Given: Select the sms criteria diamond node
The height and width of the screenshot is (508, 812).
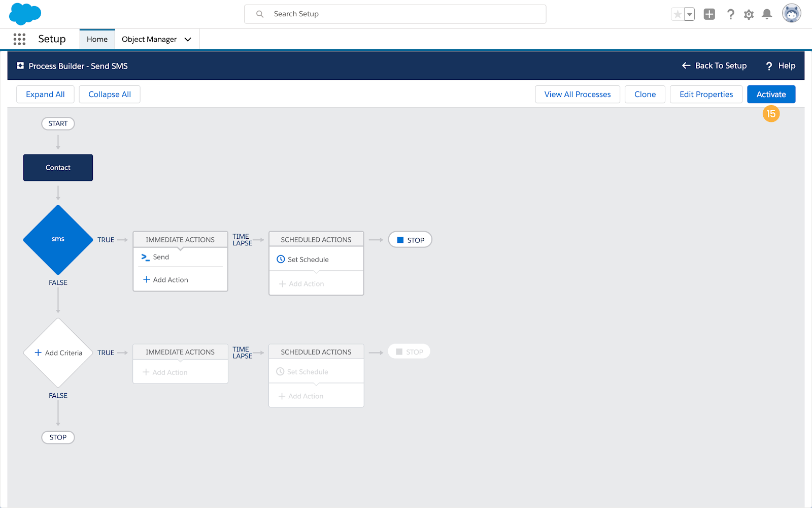Looking at the screenshot, I should 58,240.
